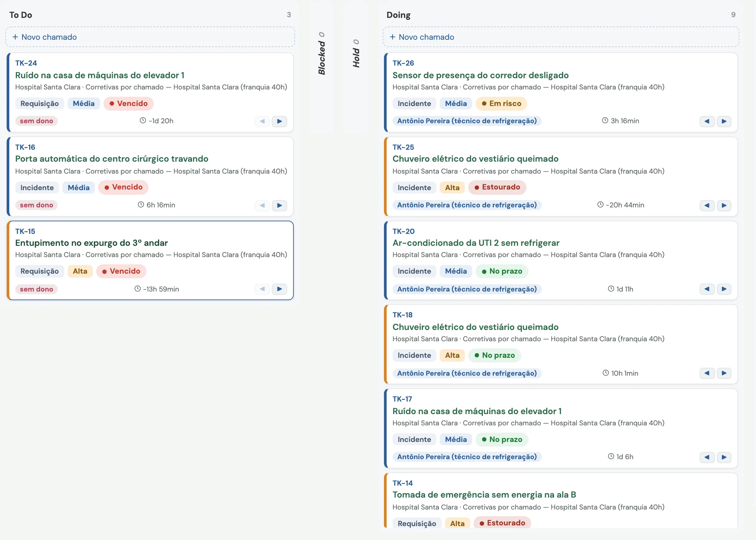This screenshot has height=540, width=756.
Task: Click Em risco badge on TK-26
Action: [x=501, y=103]
